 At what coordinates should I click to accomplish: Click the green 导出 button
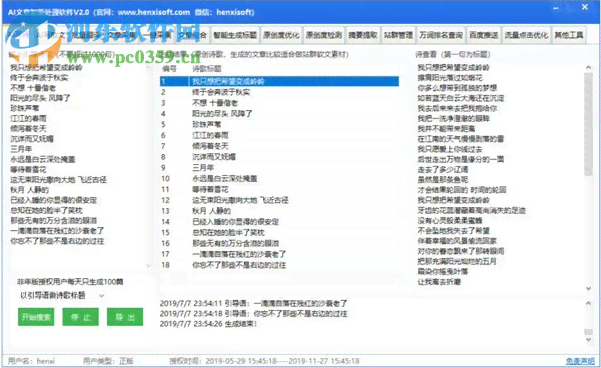(125, 317)
